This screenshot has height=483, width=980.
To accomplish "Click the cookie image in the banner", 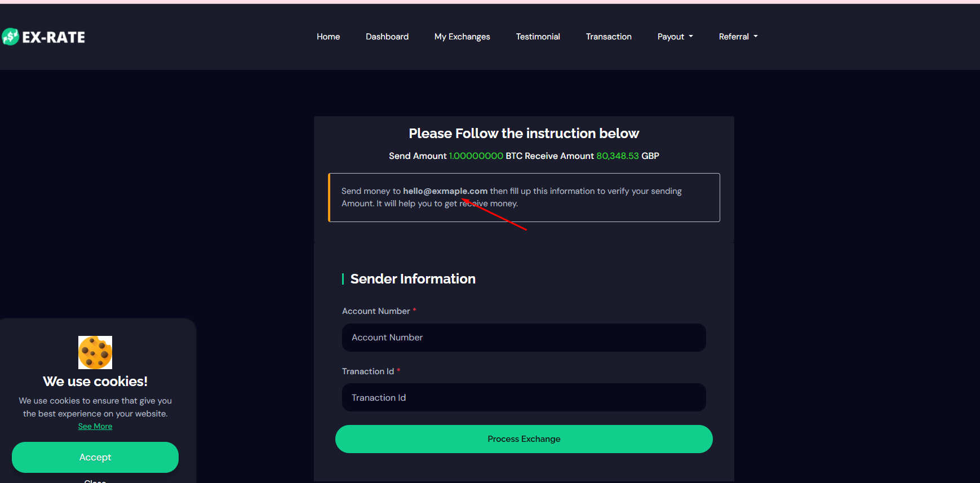I will point(95,352).
